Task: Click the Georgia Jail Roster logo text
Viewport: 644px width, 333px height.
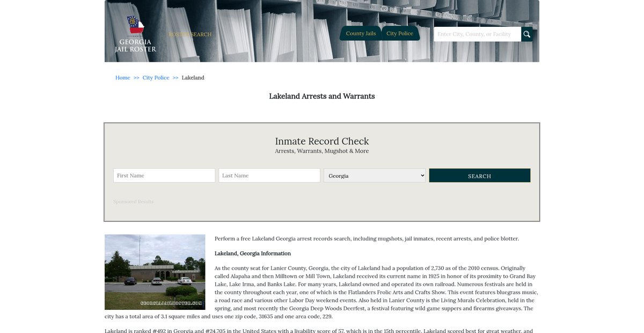Action: (135, 46)
